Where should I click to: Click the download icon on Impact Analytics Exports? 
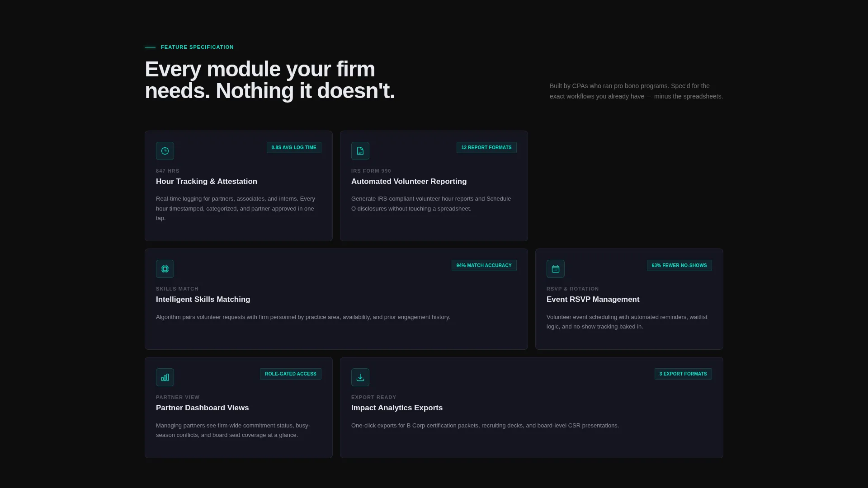360,377
